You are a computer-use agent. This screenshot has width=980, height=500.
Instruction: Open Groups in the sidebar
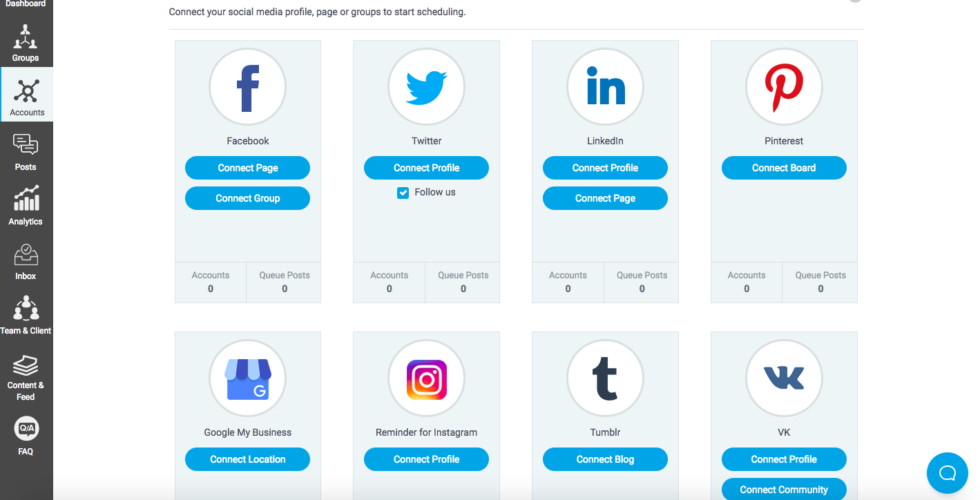(26, 44)
